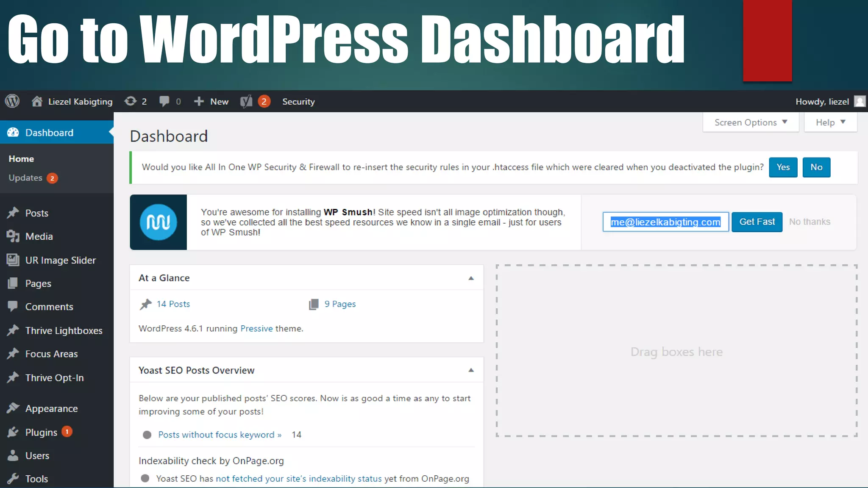Click the WP Smush logo icon
868x488 pixels.
(158, 222)
